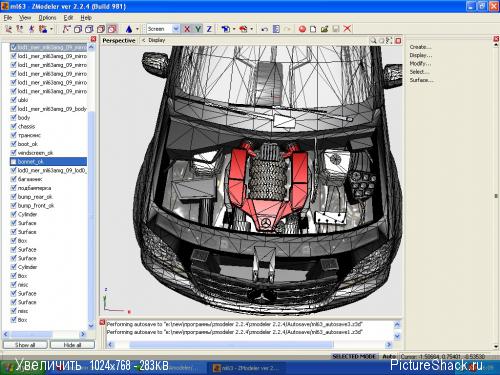
Task: Click the red helper toolbar icon
Action: [x=243, y=29]
